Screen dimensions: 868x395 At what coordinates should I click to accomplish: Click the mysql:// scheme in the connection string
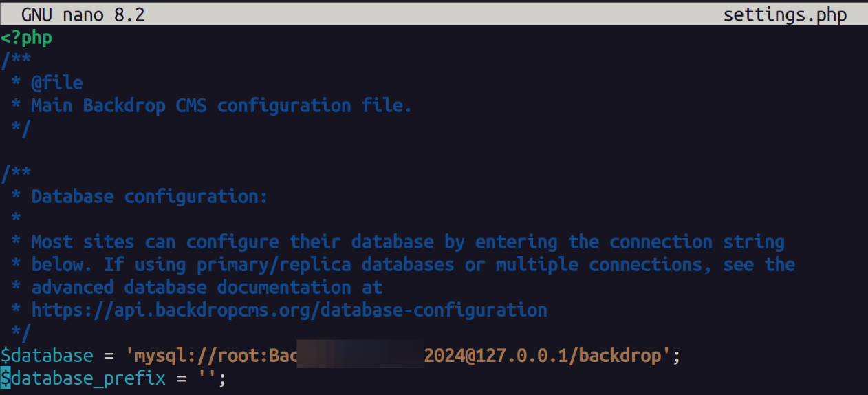165,356
